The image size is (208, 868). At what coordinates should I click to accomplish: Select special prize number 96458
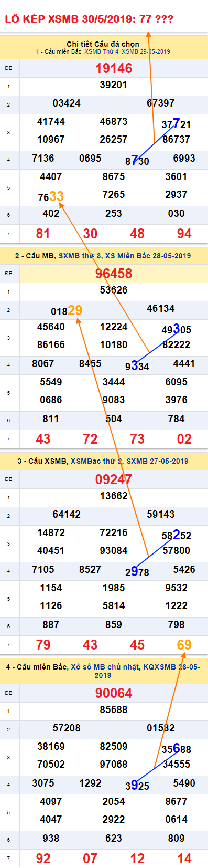point(114,274)
